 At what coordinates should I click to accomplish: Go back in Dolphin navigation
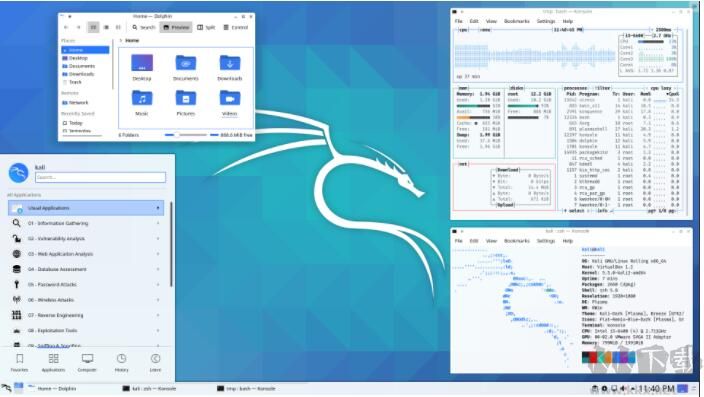[66, 27]
